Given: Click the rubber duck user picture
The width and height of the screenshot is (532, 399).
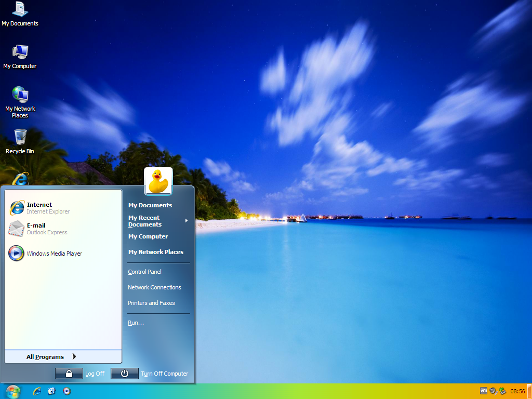Looking at the screenshot, I should [x=158, y=181].
